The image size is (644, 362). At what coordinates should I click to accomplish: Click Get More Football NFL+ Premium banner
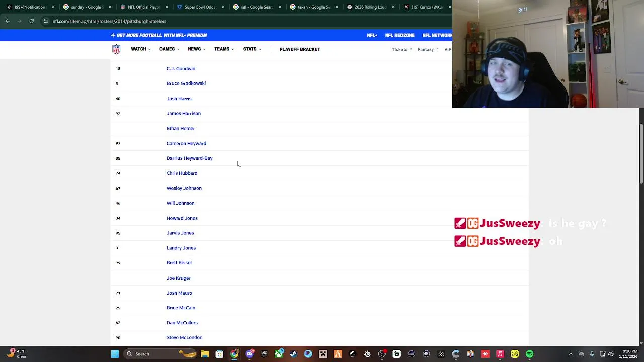[x=159, y=35]
